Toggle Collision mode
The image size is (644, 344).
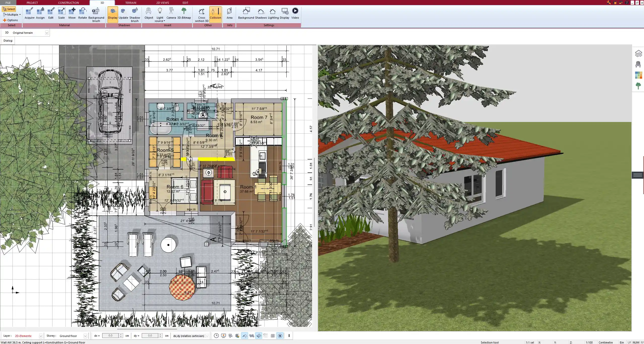(x=215, y=15)
